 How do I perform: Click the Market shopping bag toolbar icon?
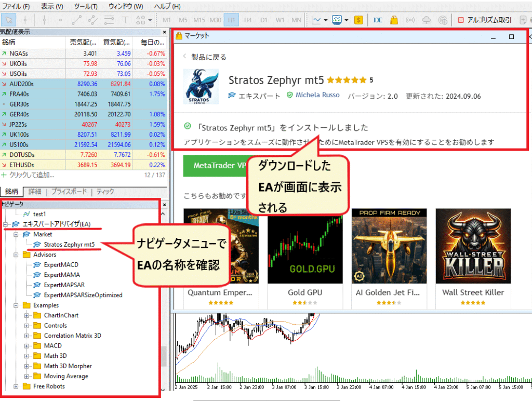tap(394, 20)
